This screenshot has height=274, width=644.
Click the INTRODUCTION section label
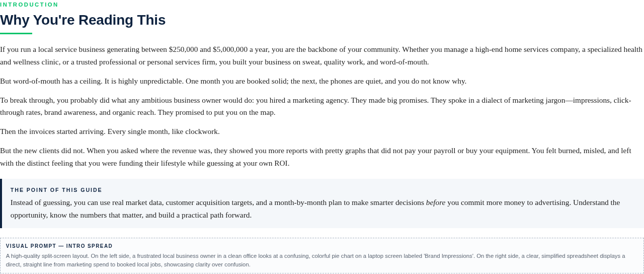coord(29,5)
